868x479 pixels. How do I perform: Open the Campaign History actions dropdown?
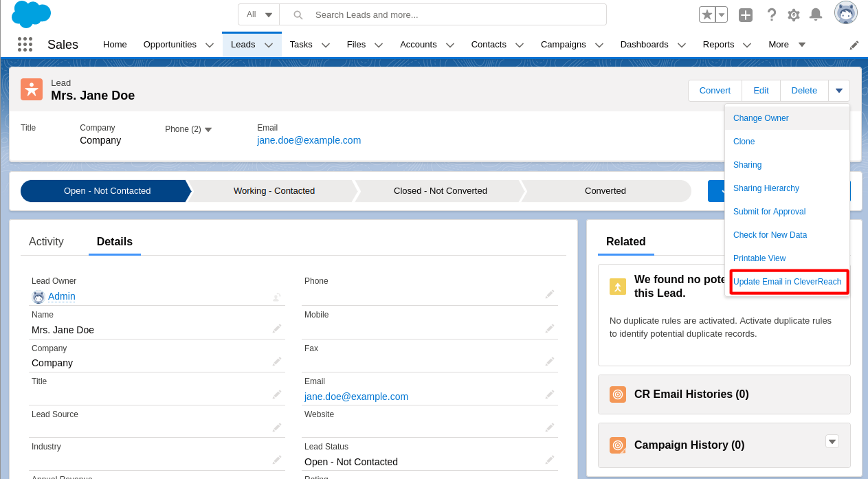pos(832,441)
